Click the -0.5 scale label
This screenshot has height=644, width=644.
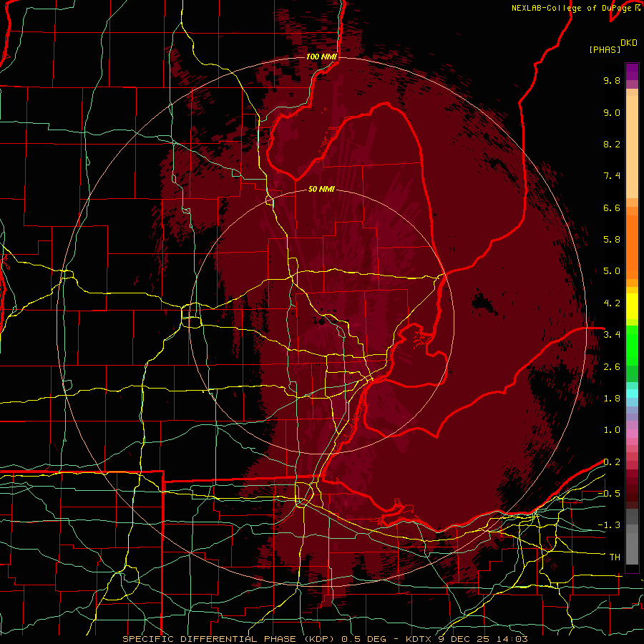(x=609, y=494)
